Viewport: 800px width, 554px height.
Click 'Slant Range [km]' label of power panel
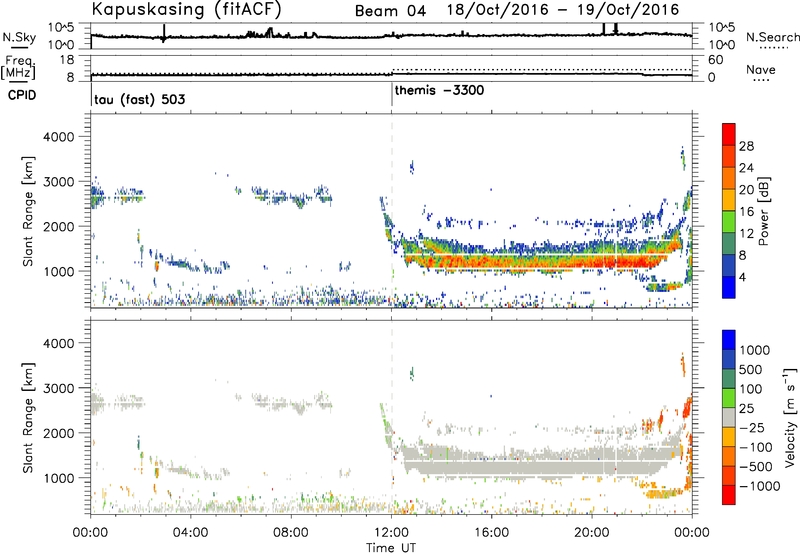click(x=28, y=211)
